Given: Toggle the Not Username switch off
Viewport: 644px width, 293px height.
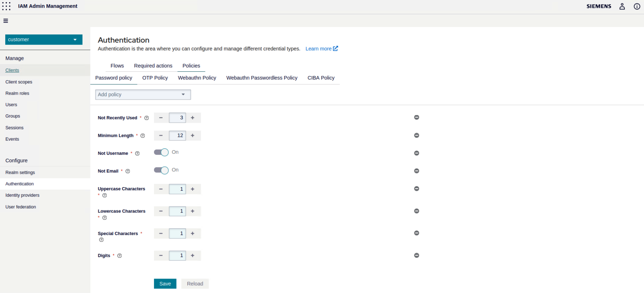Looking at the screenshot, I should pos(161,152).
